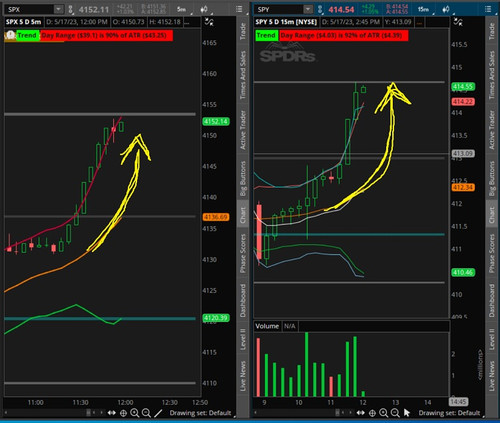The width and height of the screenshot is (500, 423).
Task: Click the alert badge icon beside SPX Trend label
Action: (x=10, y=35)
